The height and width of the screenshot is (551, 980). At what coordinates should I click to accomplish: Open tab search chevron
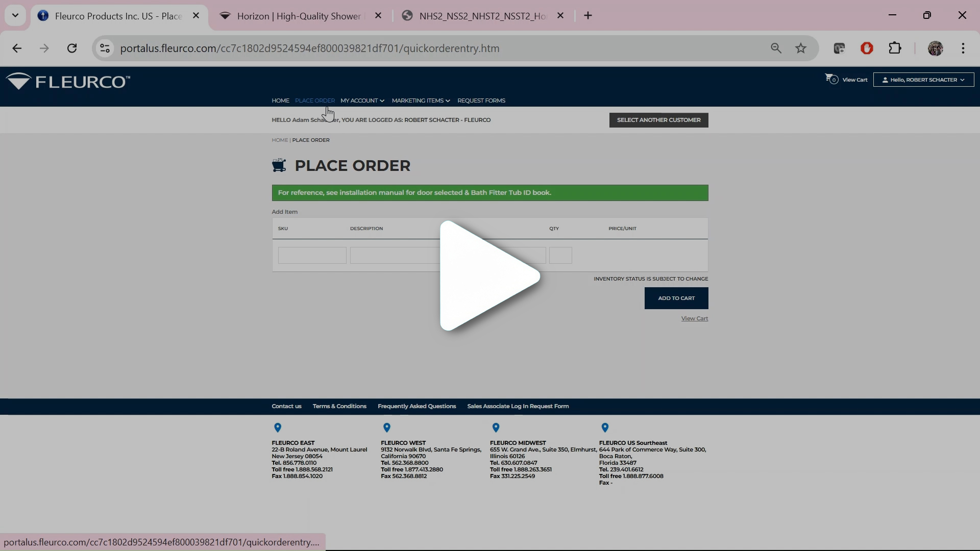pyautogui.click(x=15, y=15)
